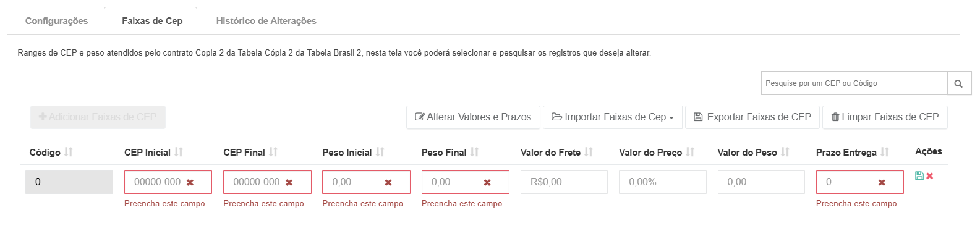Viewport: 980px width, 231px height.
Task: Sort by Código column arrows
Action: pos(69,152)
